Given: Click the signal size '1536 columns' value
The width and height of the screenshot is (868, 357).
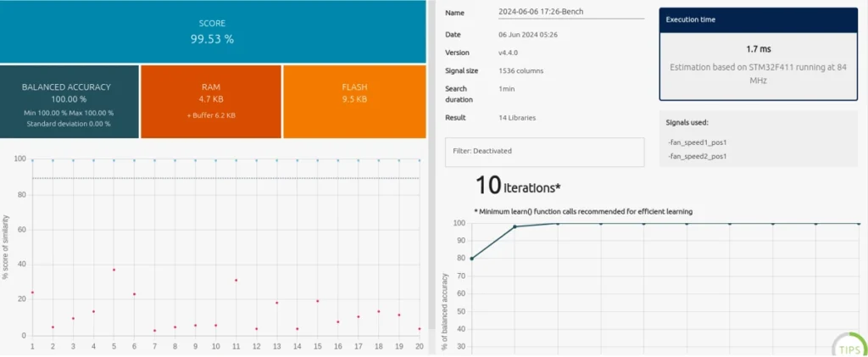Looking at the screenshot, I should coord(521,71).
